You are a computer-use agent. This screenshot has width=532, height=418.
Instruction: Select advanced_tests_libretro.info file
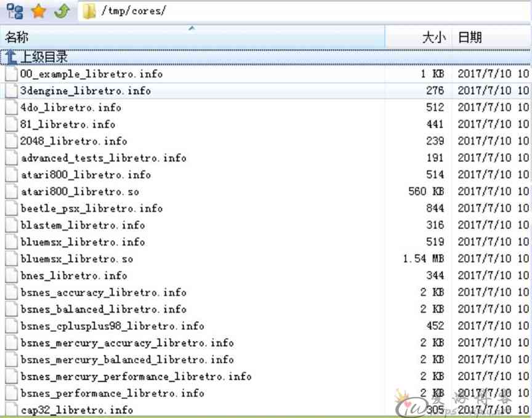pos(103,158)
